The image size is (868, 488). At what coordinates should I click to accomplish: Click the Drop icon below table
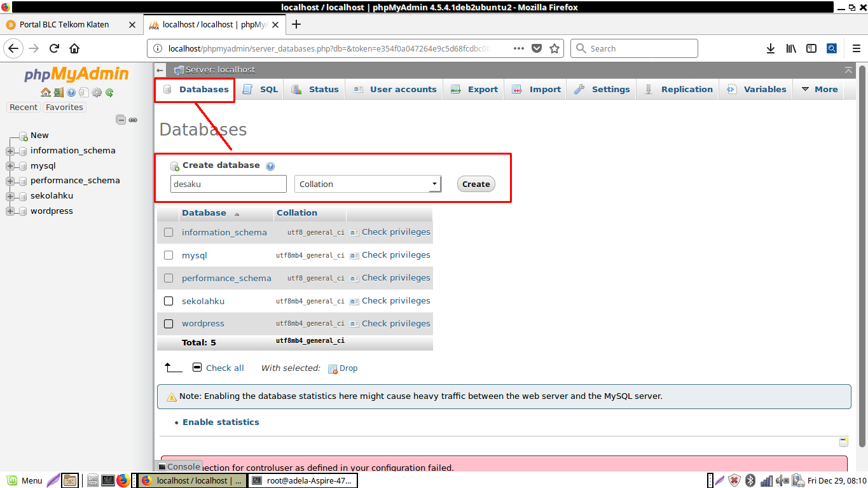click(x=333, y=368)
